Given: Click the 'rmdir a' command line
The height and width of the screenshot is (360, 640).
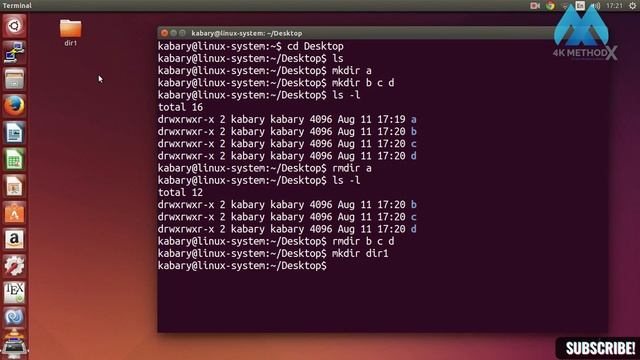Looking at the screenshot, I should tap(264, 168).
